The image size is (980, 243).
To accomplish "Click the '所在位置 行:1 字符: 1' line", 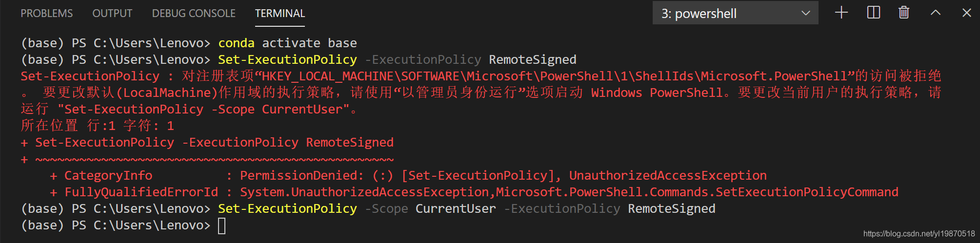I will click(98, 126).
